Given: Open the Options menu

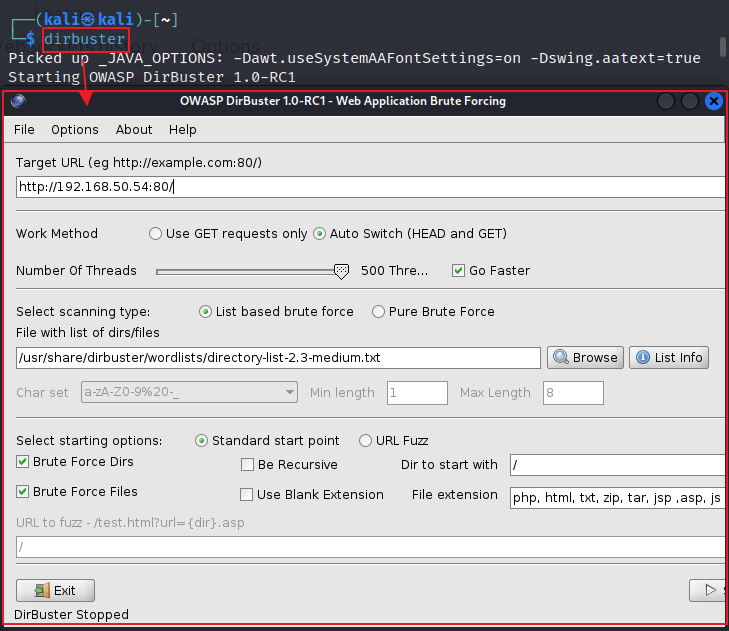Looking at the screenshot, I should pyautogui.click(x=75, y=129).
